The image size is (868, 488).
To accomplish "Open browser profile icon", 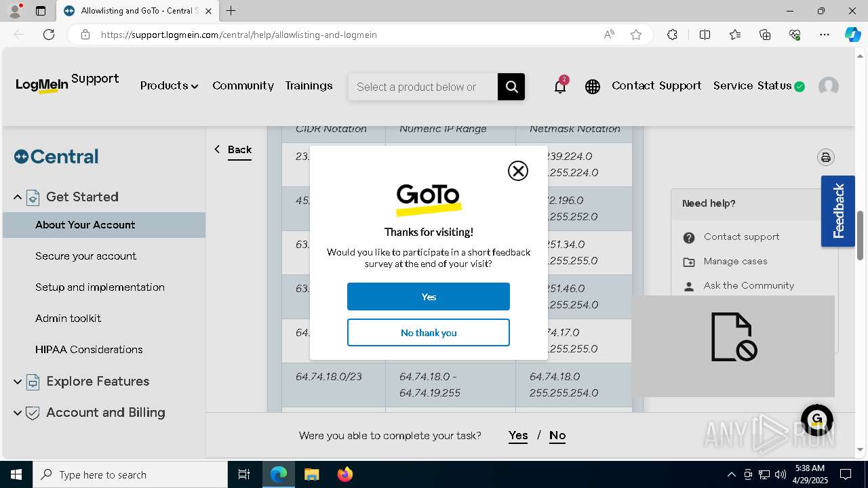I will 15,11.
